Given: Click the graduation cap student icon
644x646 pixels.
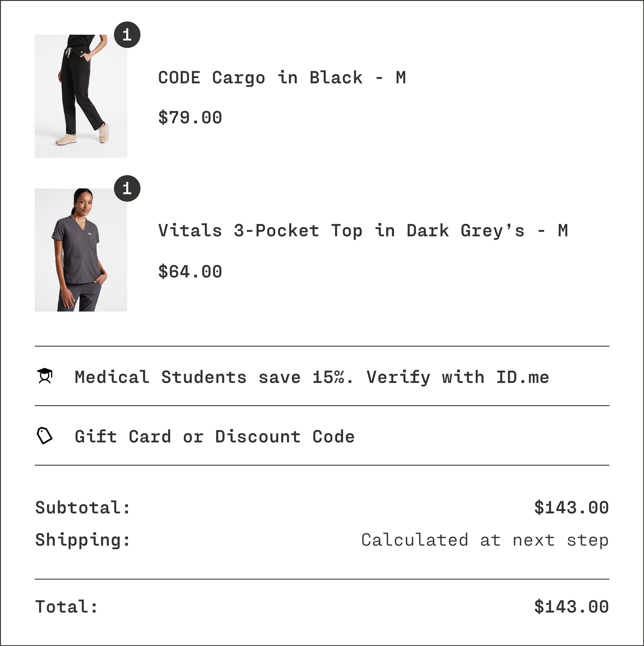Looking at the screenshot, I should 45,376.
